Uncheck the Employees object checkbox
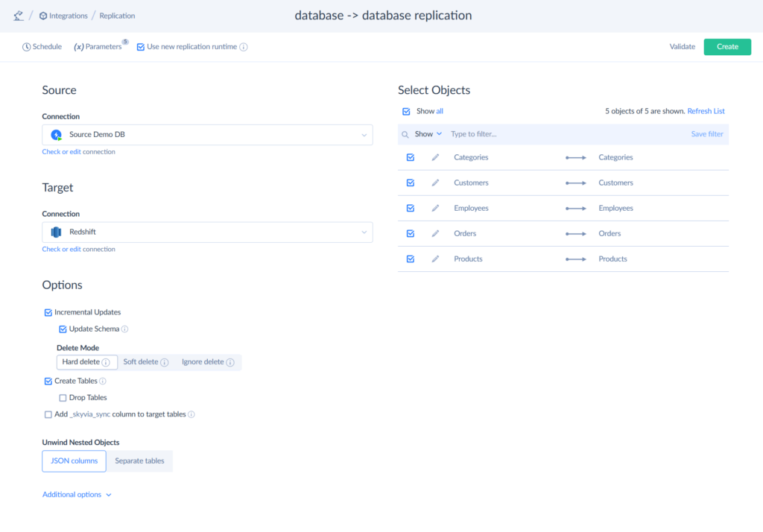 tap(411, 208)
